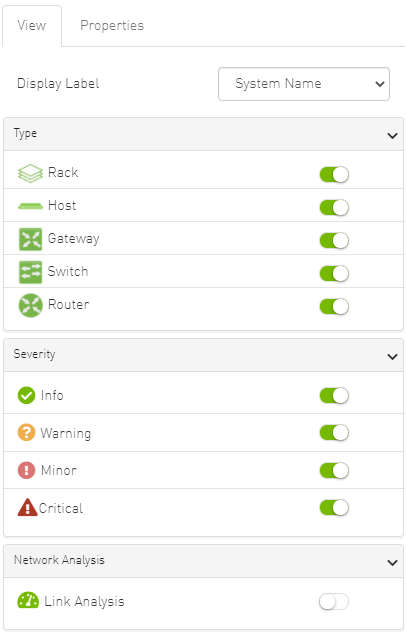The height and width of the screenshot is (634, 406).
Task: Select the View tab
Action: 32,25
